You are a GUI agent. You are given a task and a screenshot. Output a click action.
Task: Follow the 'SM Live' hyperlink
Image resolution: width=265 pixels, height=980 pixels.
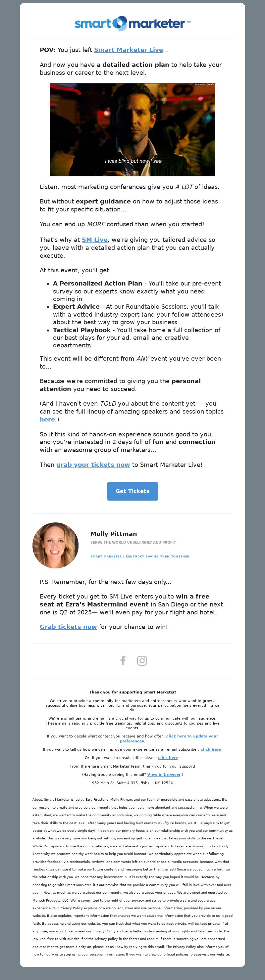point(94,240)
